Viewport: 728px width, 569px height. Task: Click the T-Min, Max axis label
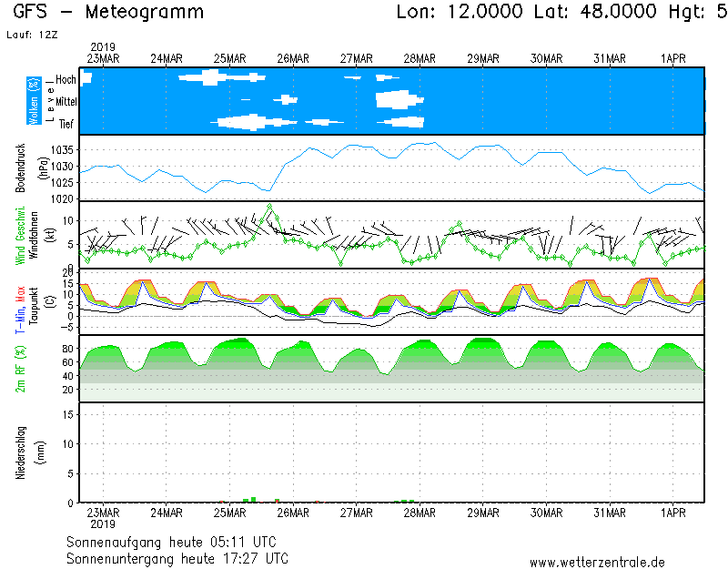pos(19,302)
